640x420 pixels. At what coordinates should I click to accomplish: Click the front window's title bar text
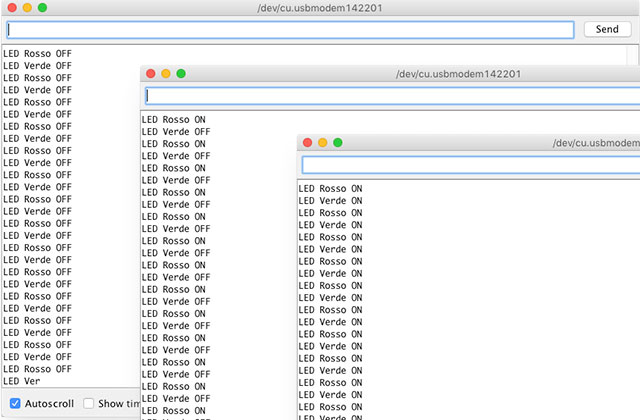pos(595,143)
